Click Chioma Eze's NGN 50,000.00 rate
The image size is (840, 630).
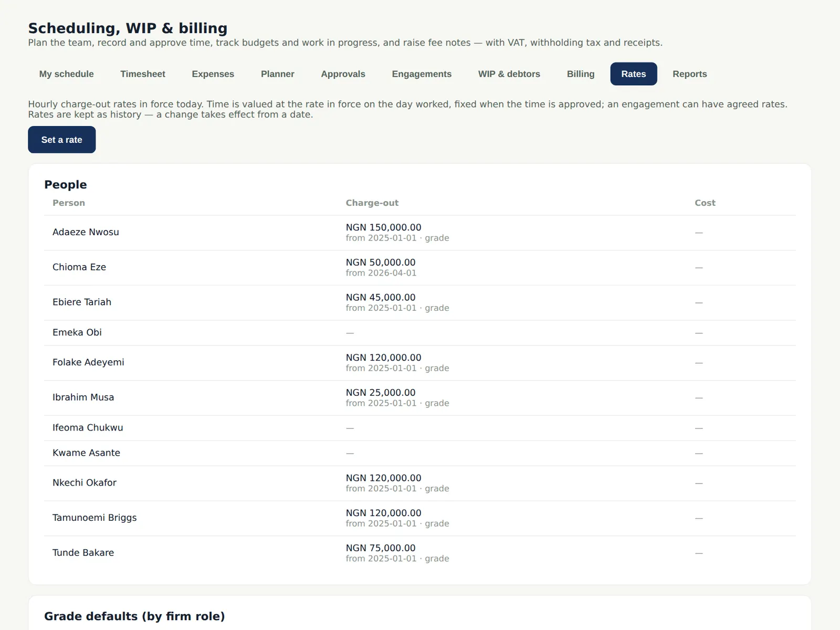point(381,262)
